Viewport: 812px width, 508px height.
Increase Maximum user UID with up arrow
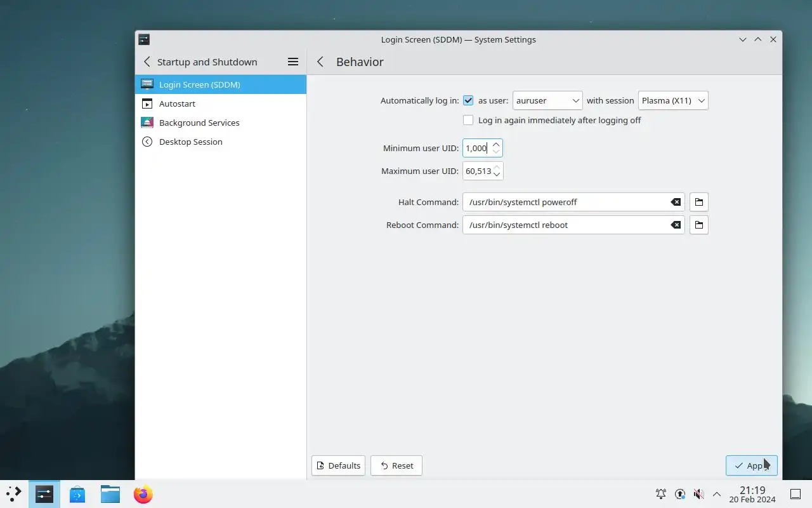(x=497, y=167)
